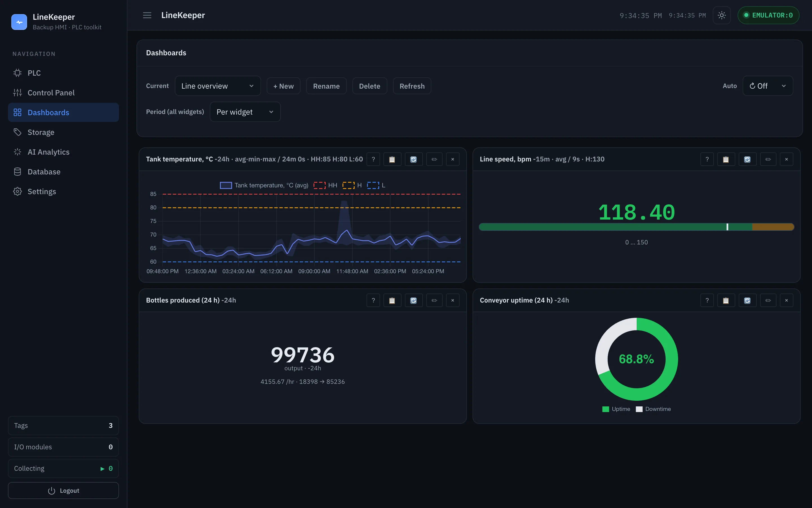Click the 68.8% uptime value
Image resolution: width=812 pixels, height=508 pixels.
[637, 359]
